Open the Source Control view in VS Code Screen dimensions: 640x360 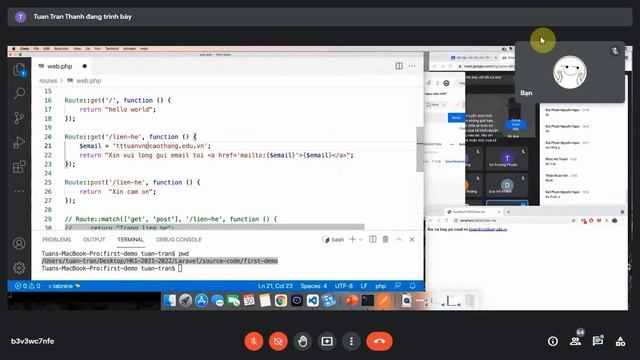[19, 118]
